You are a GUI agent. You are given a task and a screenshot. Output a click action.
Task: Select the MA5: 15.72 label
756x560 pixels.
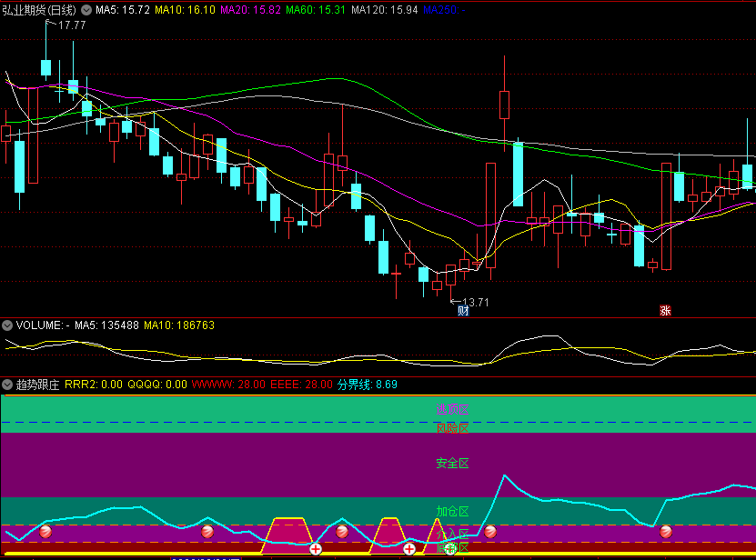[123, 10]
